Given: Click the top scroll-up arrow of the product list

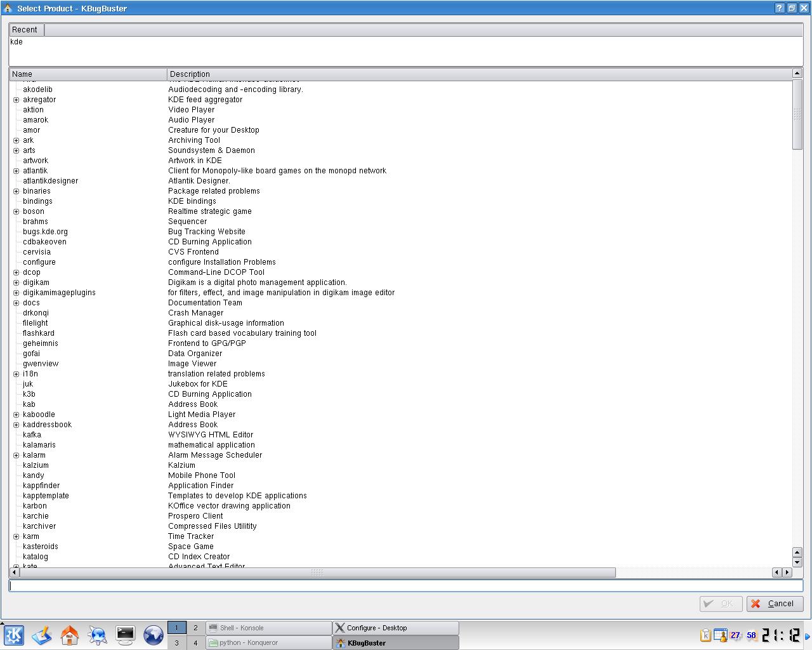Looking at the screenshot, I should click(x=797, y=74).
